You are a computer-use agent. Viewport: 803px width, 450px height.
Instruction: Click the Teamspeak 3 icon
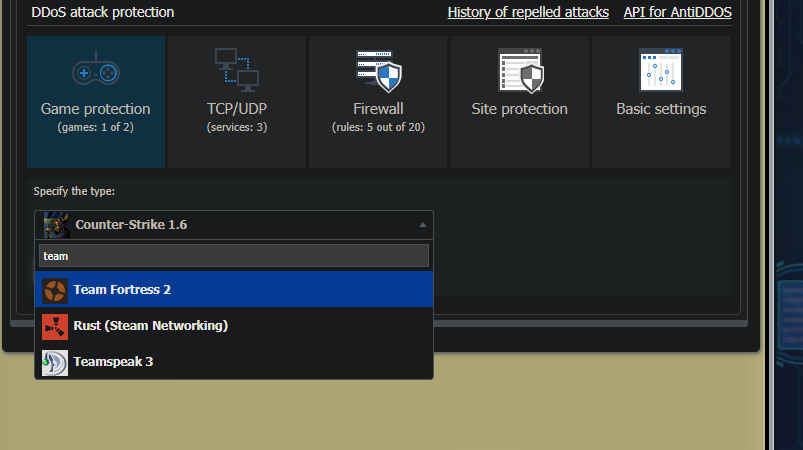coord(55,363)
